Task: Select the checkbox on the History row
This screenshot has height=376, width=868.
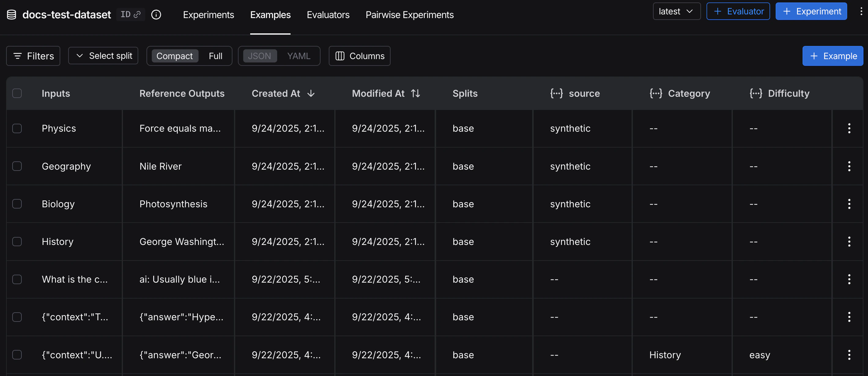Action: click(x=17, y=242)
